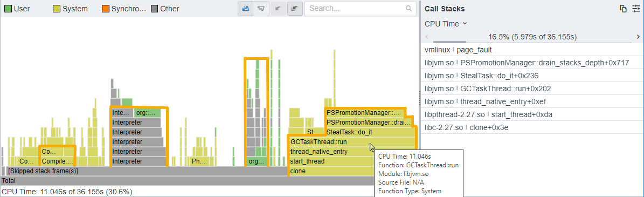
Task: Click the reset zoom arrow icon
Action: coord(295,8)
